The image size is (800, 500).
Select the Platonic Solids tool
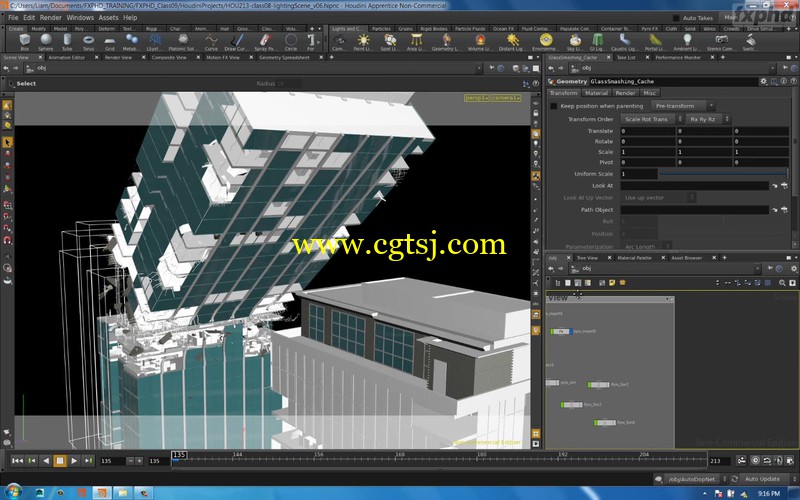[182, 42]
